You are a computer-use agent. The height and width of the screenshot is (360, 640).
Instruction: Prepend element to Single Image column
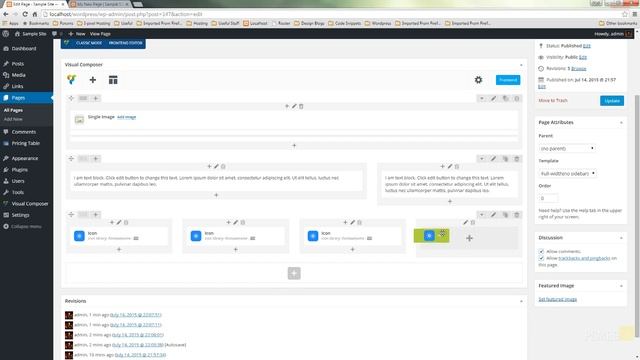[x=287, y=106]
